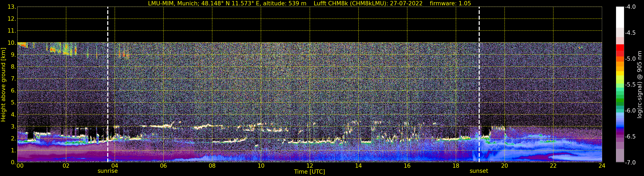
Task: Click the time axis tick '08'
Action: pos(212,166)
